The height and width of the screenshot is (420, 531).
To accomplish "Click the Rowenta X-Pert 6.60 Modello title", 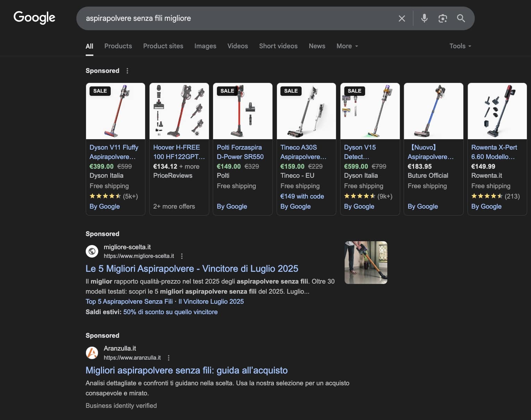I will click(x=494, y=152).
